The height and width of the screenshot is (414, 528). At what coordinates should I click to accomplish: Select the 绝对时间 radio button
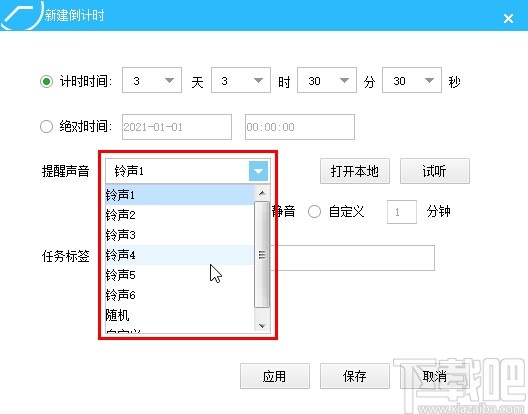point(46,127)
